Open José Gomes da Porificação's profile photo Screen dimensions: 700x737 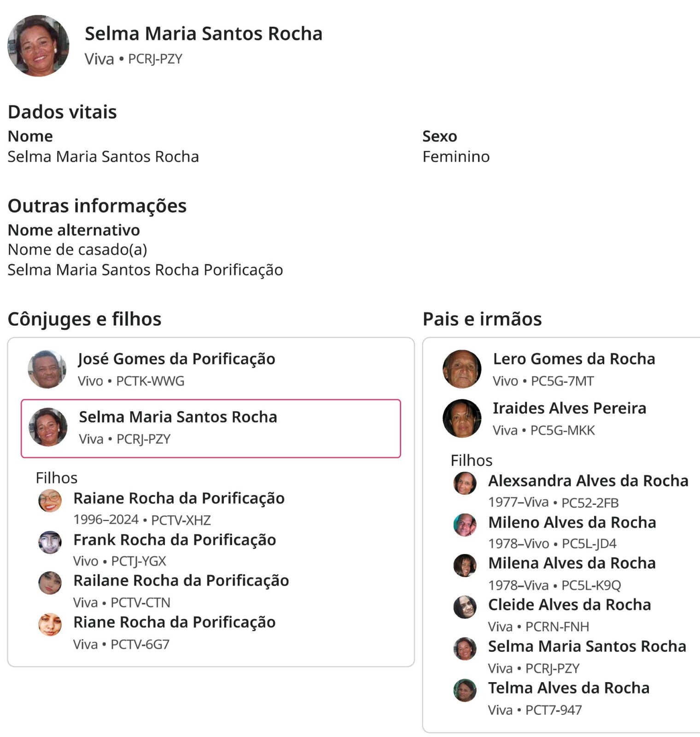point(47,369)
